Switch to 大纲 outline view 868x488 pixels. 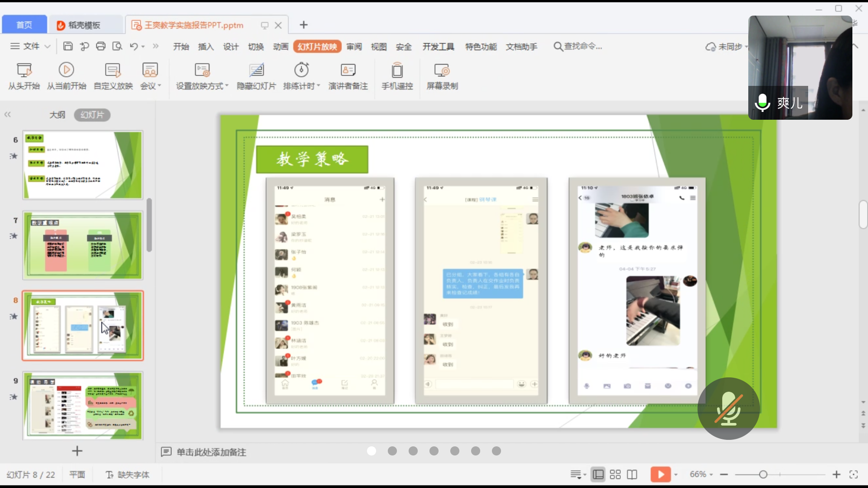(x=57, y=115)
